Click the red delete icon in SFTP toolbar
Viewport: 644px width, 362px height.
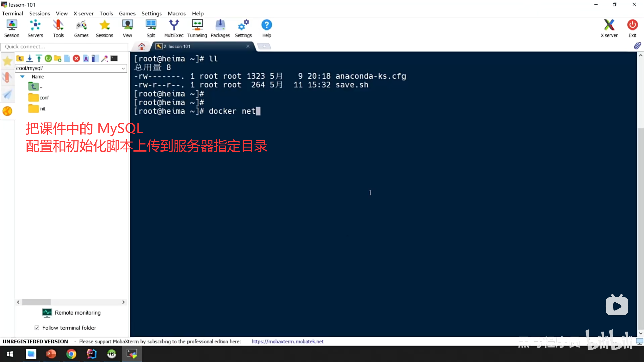coord(76,59)
